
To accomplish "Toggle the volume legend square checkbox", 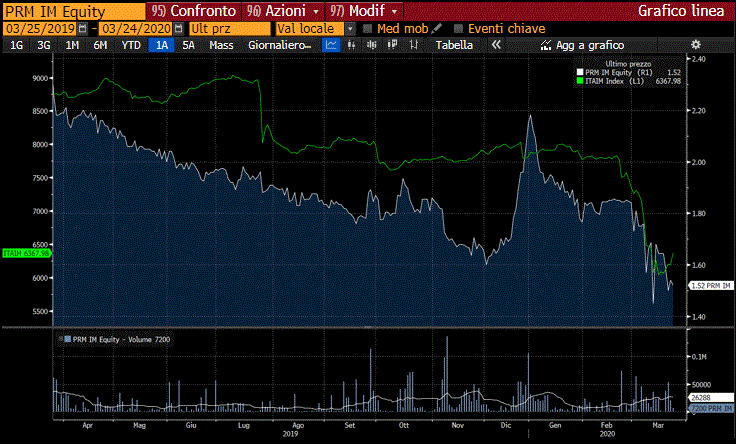I will point(67,339).
